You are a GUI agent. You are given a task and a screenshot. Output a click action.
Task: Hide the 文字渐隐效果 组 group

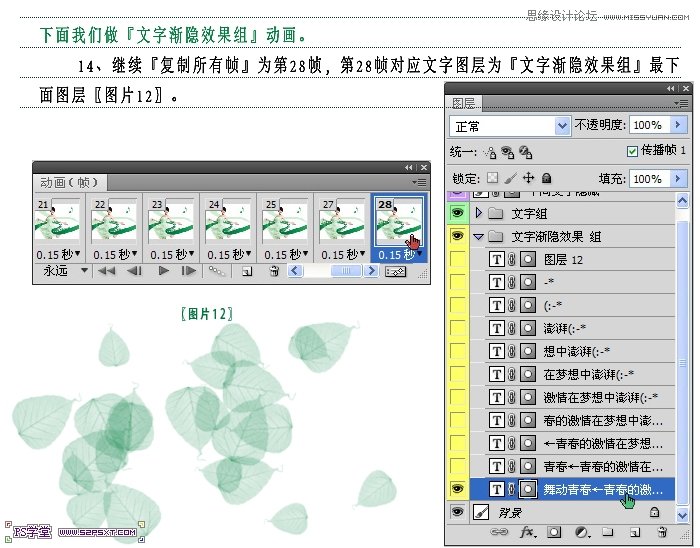[457, 236]
